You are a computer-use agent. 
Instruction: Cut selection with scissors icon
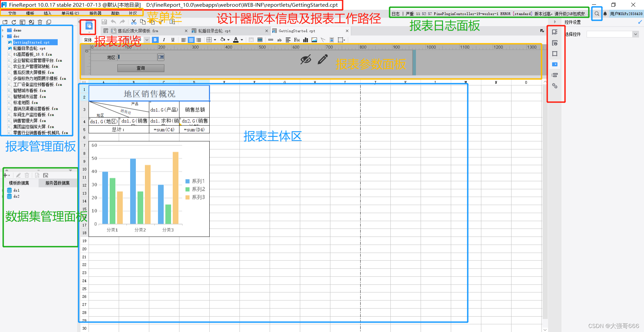pyautogui.click(x=134, y=22)
